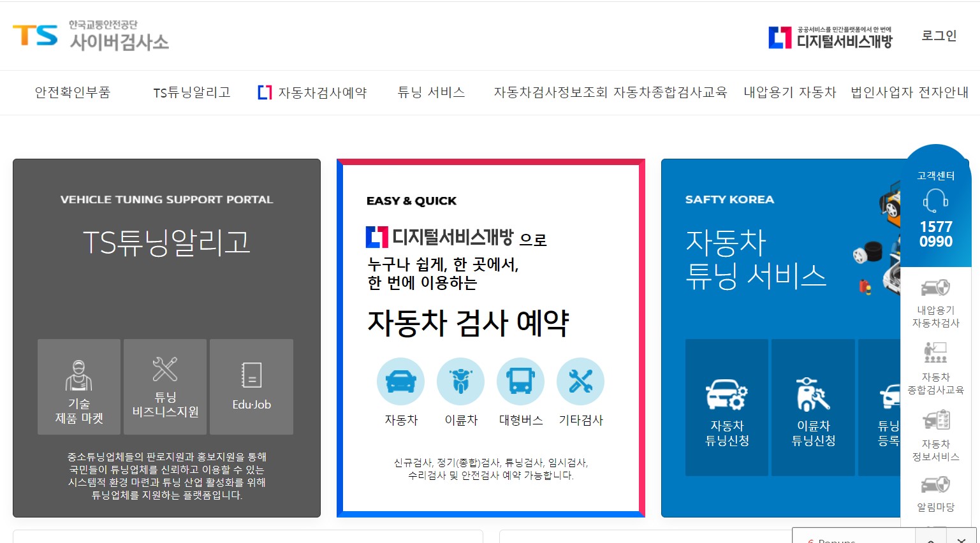980x543 pixels.
Task: Open the 튜닝 비즈니스지원 tile
Action: [165, 387]
